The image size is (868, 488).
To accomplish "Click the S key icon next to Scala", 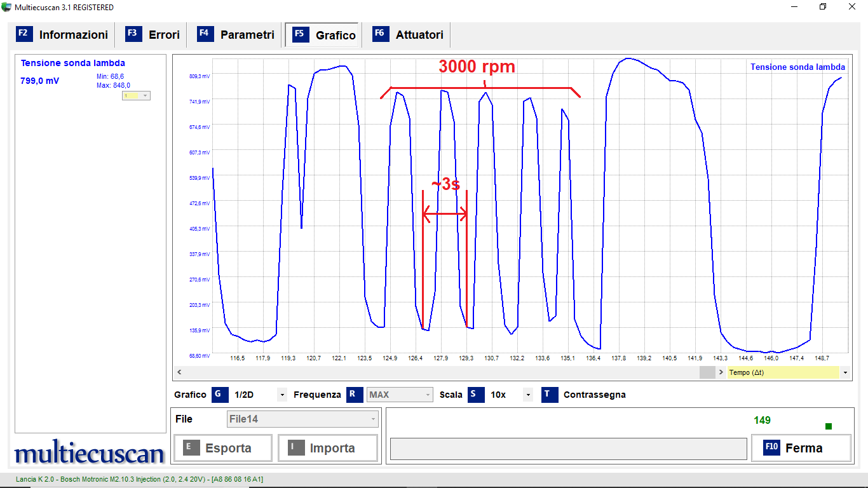I will click(476, 395).
